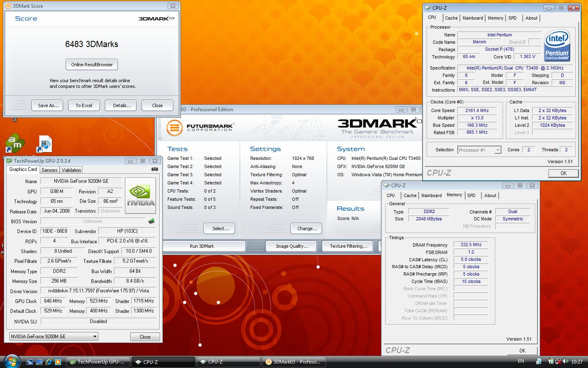Click the GPU-Z screenshot camera icon
This screenshot has width=588, height=368.
155,169
